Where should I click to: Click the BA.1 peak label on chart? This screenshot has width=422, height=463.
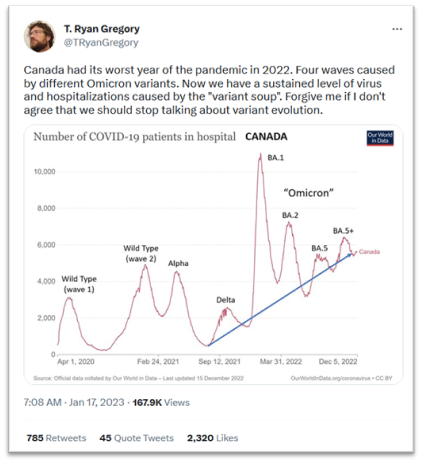point(276,158)
